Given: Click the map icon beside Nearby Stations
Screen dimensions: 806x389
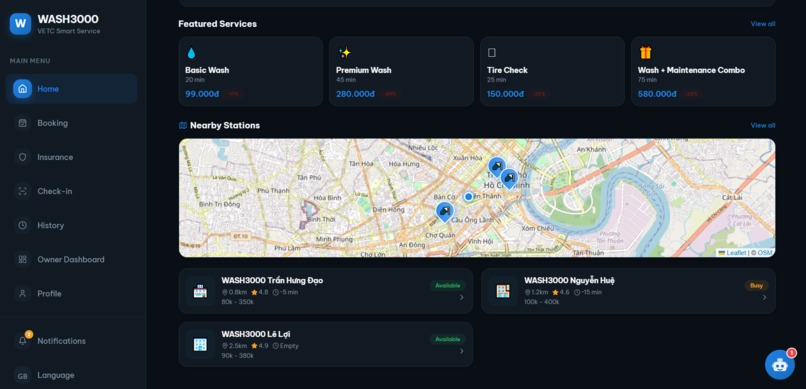Looking at the screenshot, I should tap(182, 125).
